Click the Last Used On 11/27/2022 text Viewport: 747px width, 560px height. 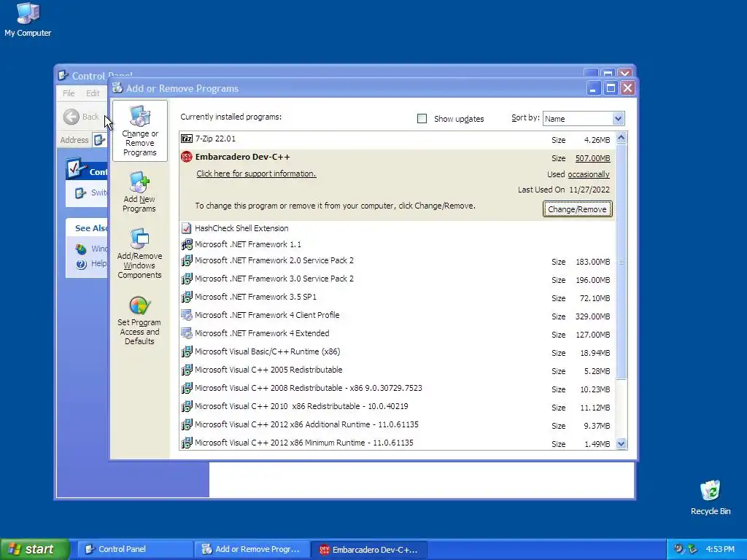coord(564,190)
